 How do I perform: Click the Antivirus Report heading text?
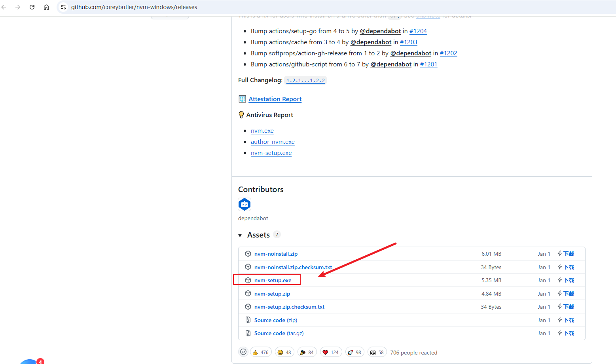pyautogui.click(x=270, y=115)
